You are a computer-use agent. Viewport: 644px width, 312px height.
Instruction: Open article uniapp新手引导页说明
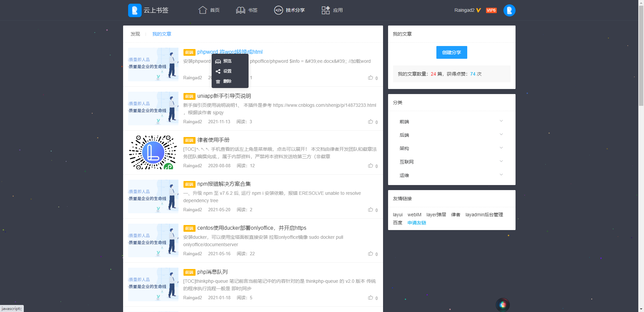pyautogui.click(x=224, y=96)
